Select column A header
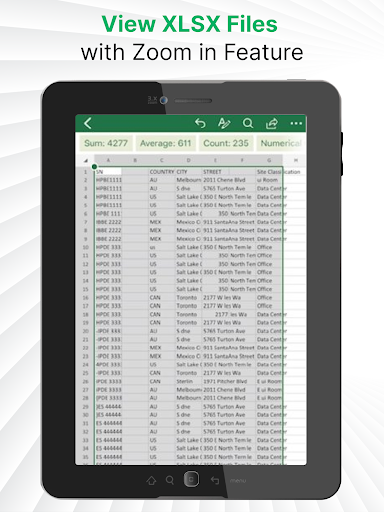The image size is (384, 512). point(108,160)
